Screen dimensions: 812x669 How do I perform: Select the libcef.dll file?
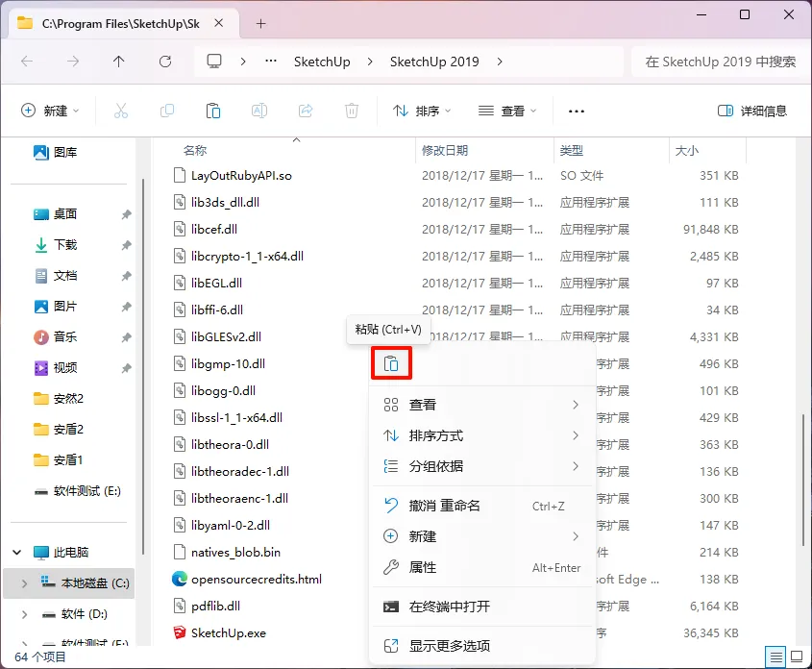coord(214,229)
